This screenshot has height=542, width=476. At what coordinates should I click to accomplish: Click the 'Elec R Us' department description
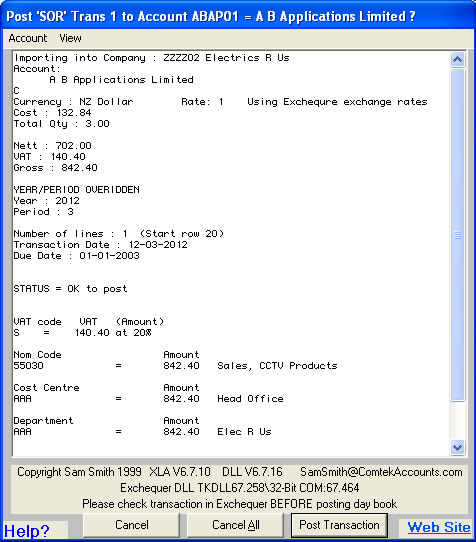(244, 432)
